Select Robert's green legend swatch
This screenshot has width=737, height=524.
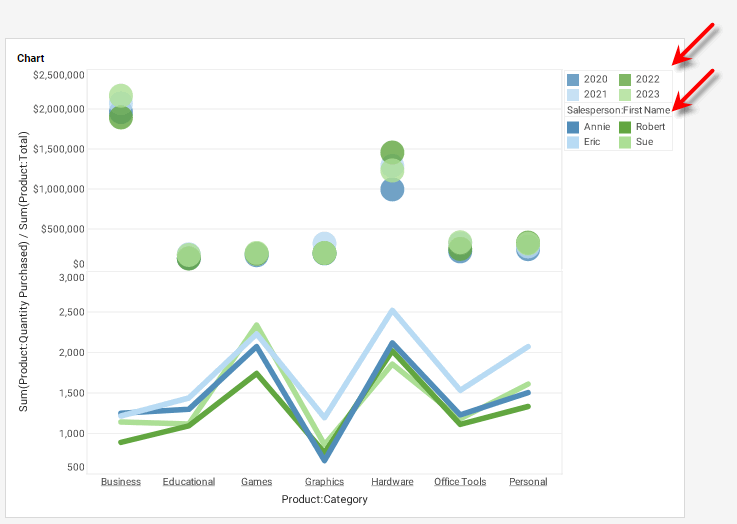tap(625, 127)
